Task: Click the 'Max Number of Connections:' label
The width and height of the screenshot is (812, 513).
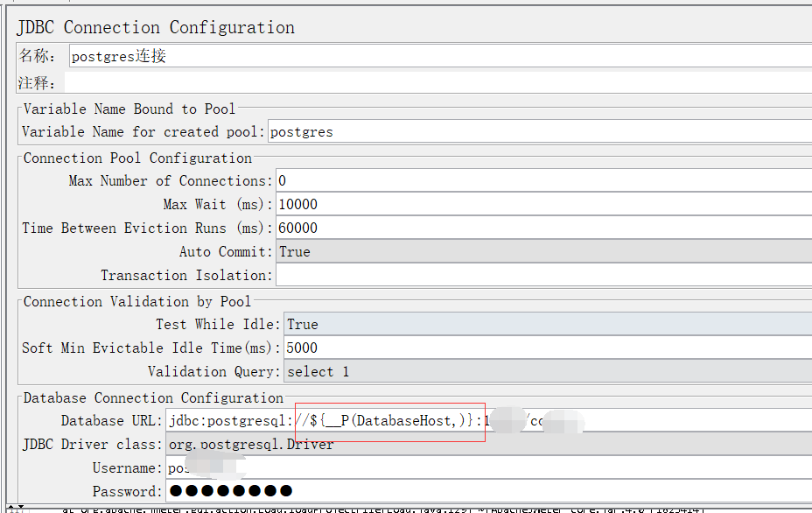Action: pos(171,180)
